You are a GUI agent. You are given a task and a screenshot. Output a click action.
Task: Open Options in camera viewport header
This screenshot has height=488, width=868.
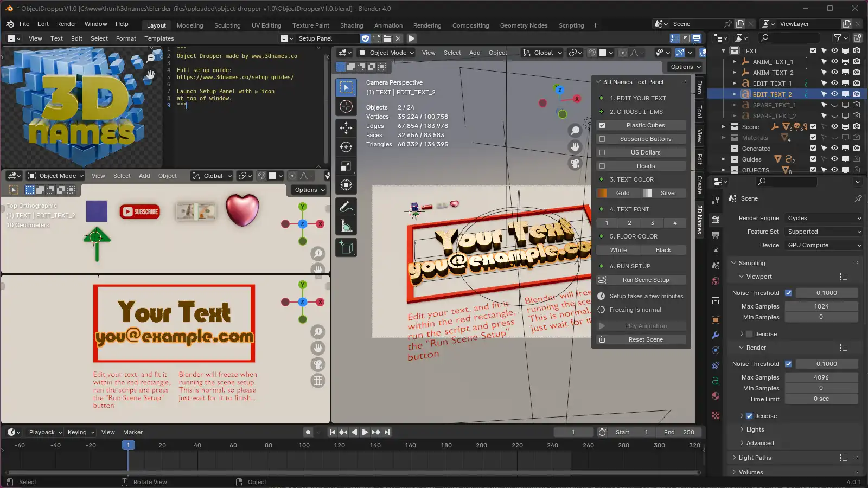coord(686,67)
